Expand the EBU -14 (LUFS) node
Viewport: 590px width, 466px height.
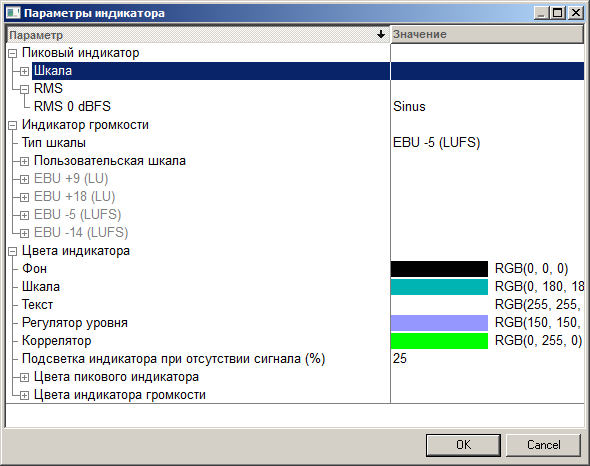pyautogui.click(x=24, y=233)
